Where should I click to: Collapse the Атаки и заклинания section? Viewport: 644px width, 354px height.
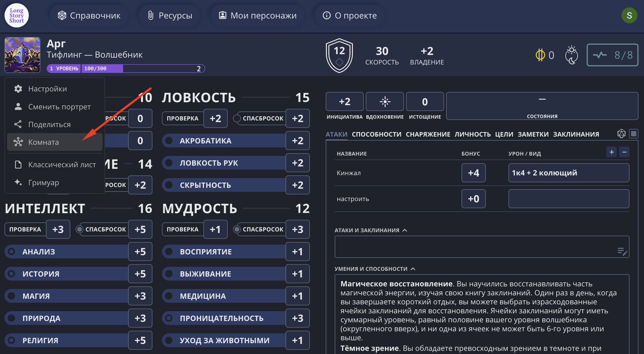click(x=405, y=230)
